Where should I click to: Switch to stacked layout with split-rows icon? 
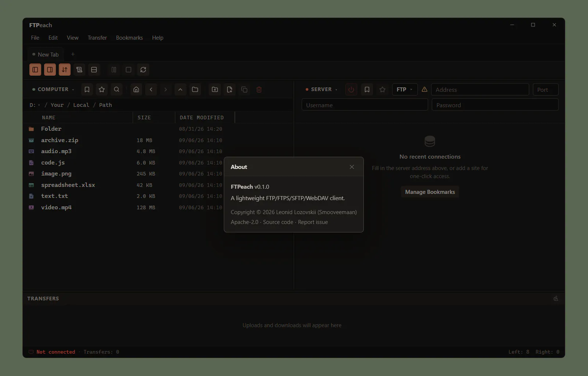click(94, 70)
